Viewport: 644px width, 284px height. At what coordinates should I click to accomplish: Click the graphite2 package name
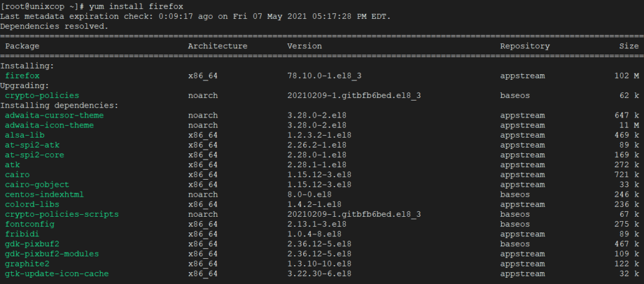click(x=27, y=265)
